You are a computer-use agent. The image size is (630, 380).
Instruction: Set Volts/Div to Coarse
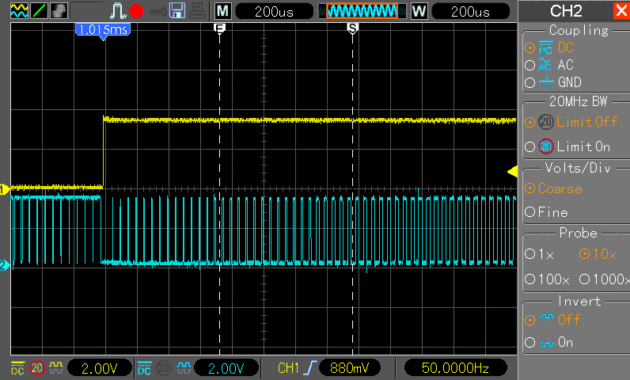(553, 188)
